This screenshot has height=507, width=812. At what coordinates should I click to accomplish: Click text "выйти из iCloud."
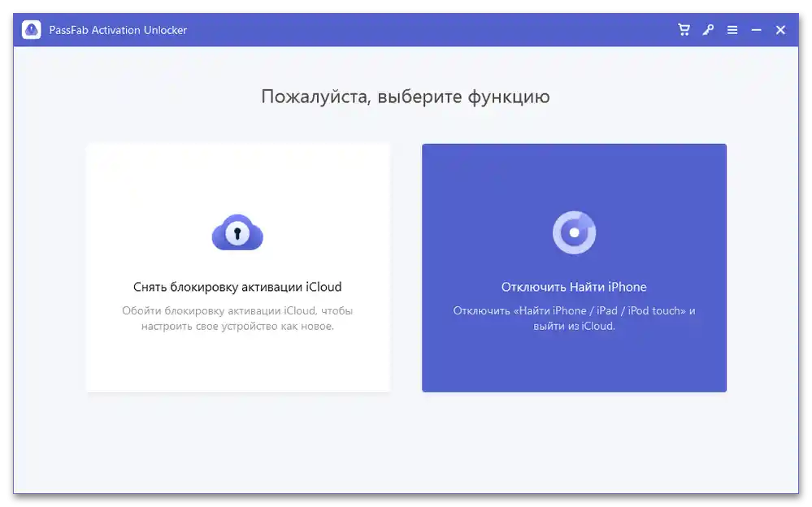point(574,327)
